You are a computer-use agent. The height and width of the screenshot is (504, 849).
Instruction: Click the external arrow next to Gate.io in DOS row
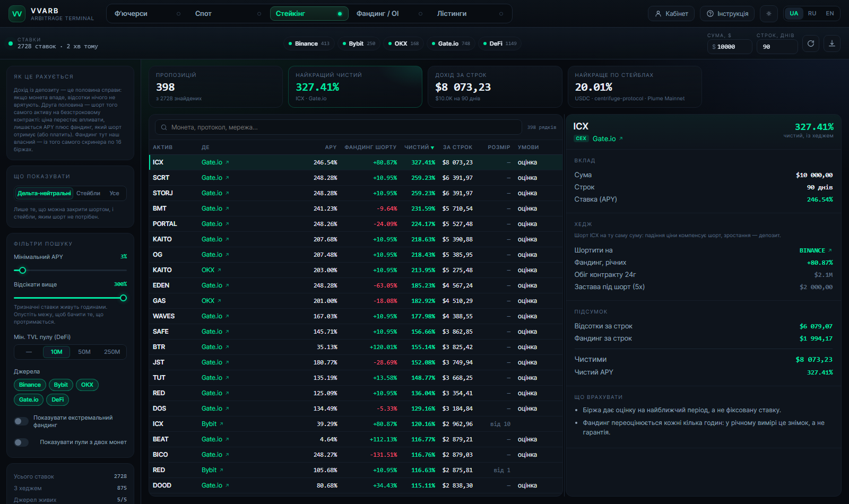tap(227, 409)
